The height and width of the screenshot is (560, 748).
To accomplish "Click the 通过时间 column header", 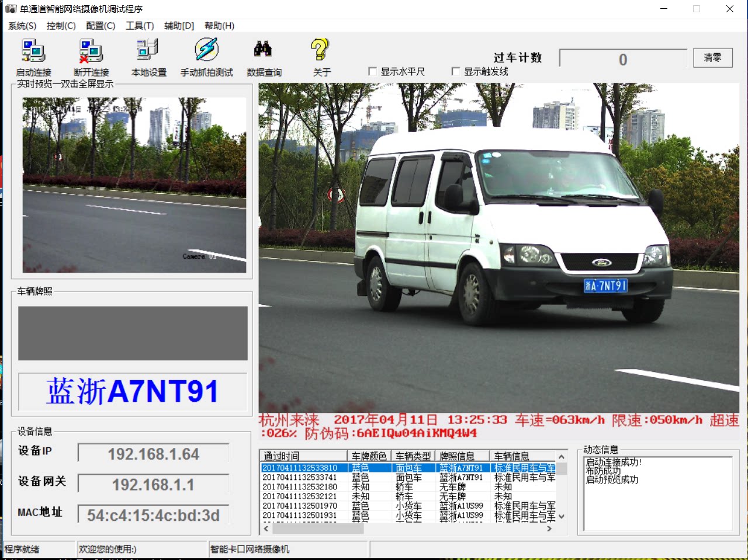I will 304,456.
